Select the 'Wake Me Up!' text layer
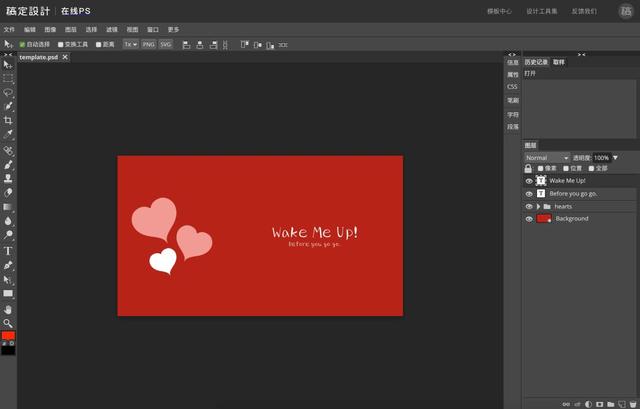Screen dimensions: 640x409 567,180
